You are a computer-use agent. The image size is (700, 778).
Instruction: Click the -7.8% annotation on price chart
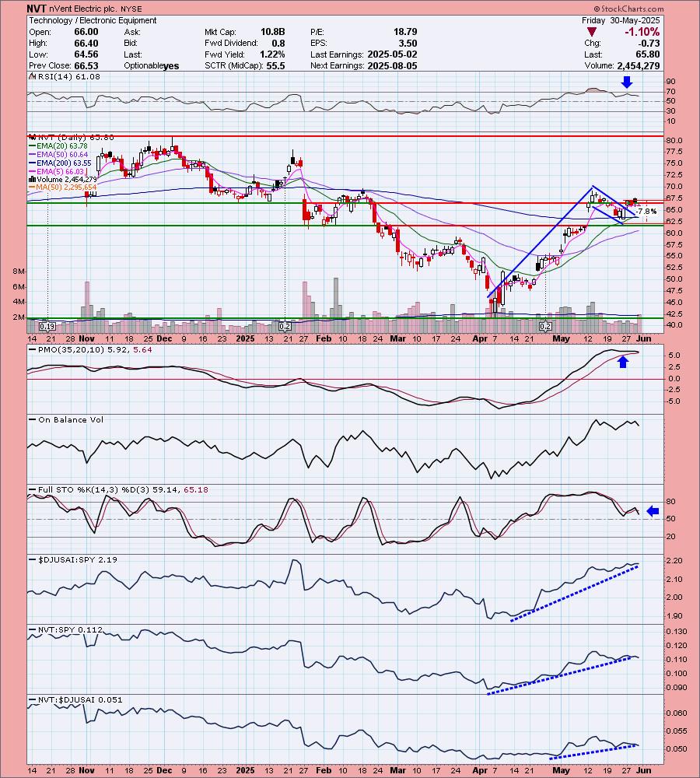click(646, 212)
